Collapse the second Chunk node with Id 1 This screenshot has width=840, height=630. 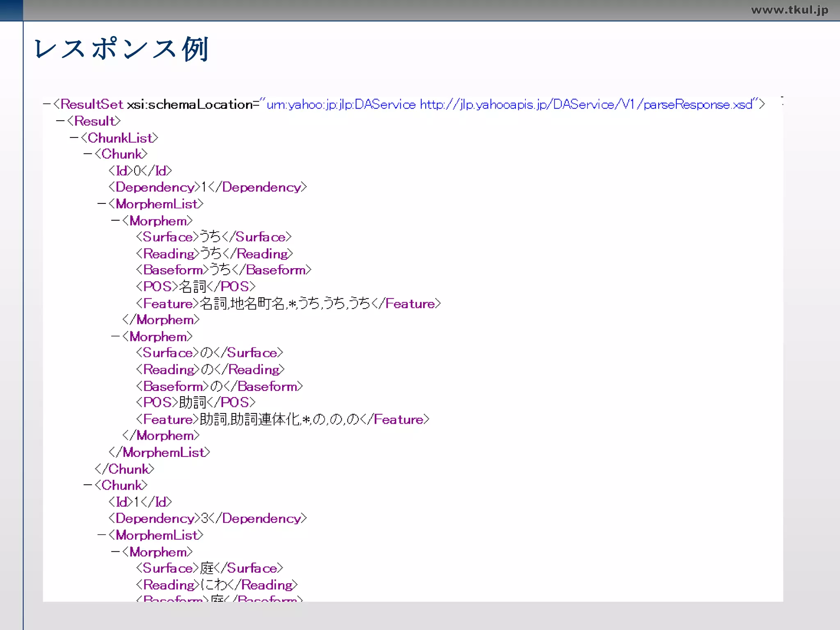pos(88,485)
